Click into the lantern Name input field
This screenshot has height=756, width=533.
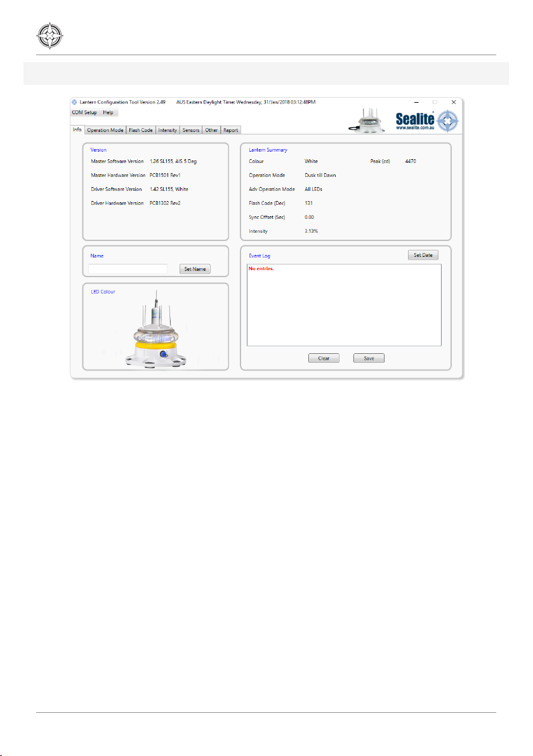(128, 269)
